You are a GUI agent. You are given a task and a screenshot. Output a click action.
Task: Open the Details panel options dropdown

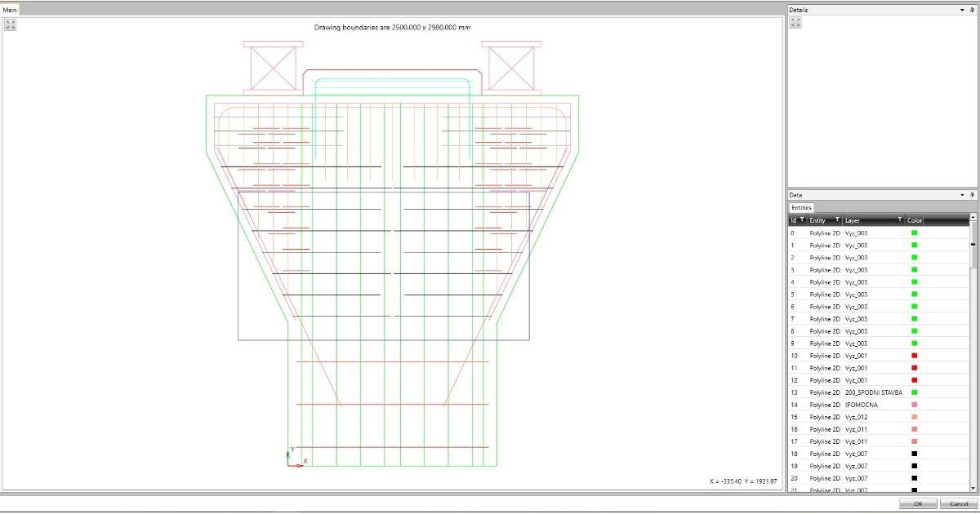pos(961,10)
